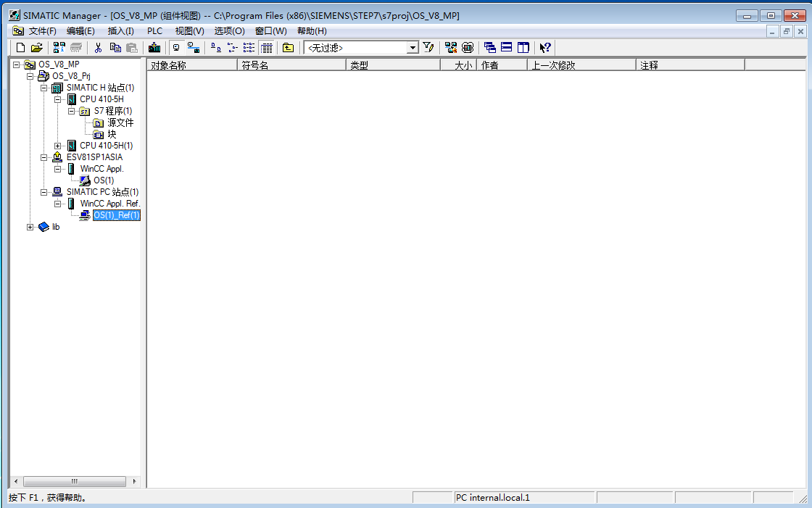Viewport: 812px width, 508px height.
Task: Collapse the ESV81SP1ASIA node
Action: pos(44,157)
